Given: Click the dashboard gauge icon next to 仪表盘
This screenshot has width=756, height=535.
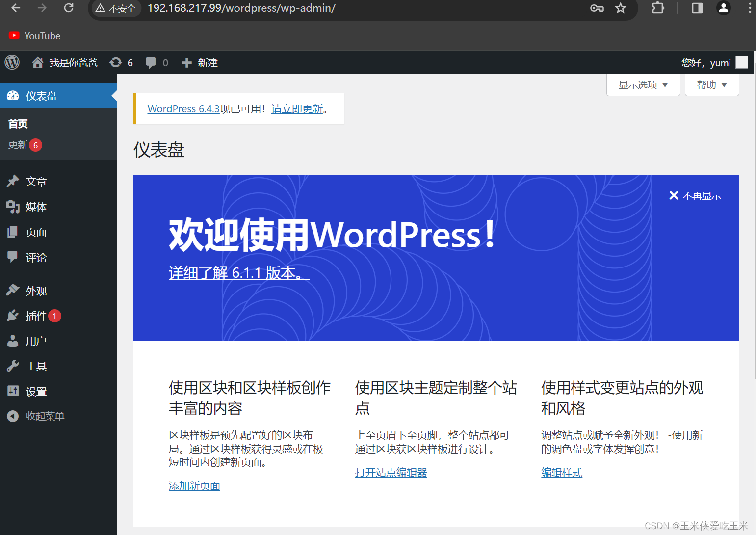Looking at the screenshot, I should (x=13, y=96).
